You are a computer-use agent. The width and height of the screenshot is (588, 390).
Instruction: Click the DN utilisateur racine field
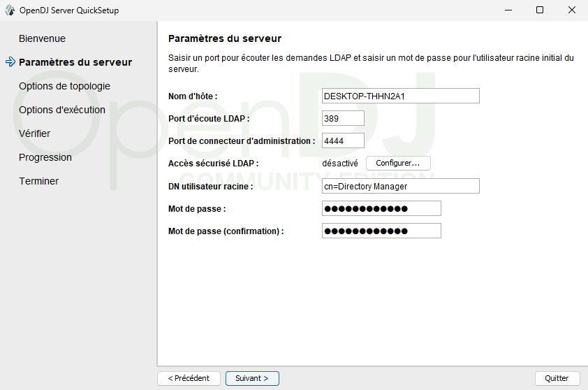400,186
